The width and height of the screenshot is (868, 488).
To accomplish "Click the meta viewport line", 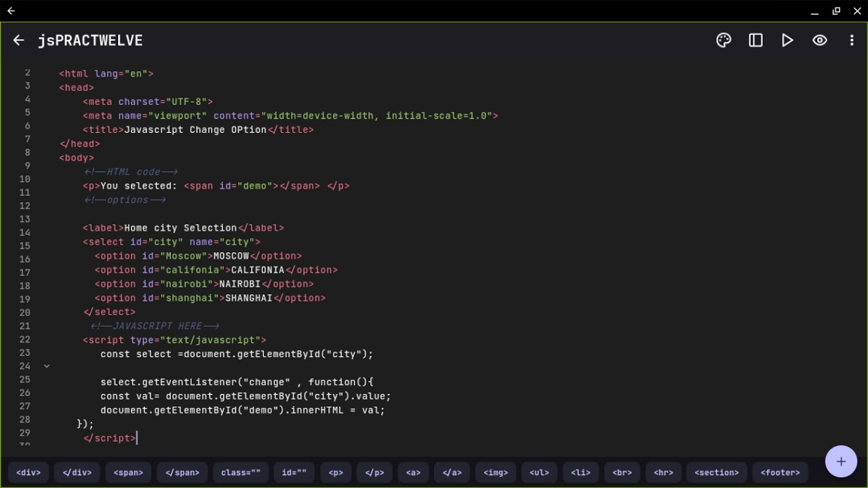I will [x=290, y=116].
